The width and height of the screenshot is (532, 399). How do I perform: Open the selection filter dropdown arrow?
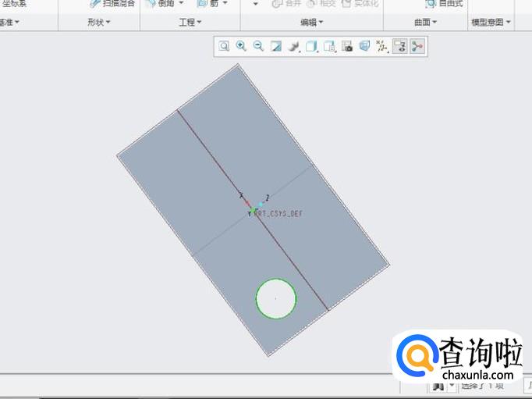(452, 386)
